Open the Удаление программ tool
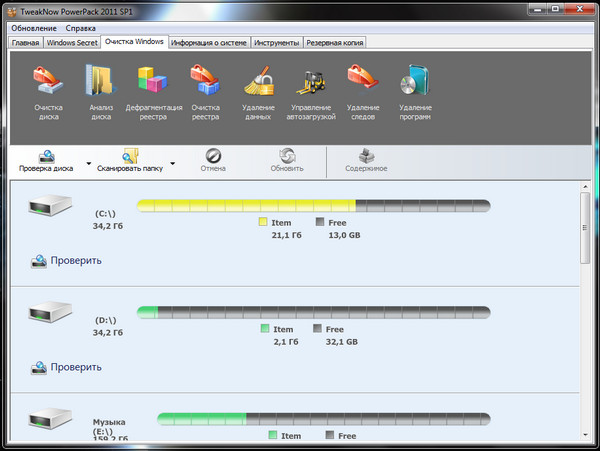This screenshot has width=600, height=451. tap(416, 93)
